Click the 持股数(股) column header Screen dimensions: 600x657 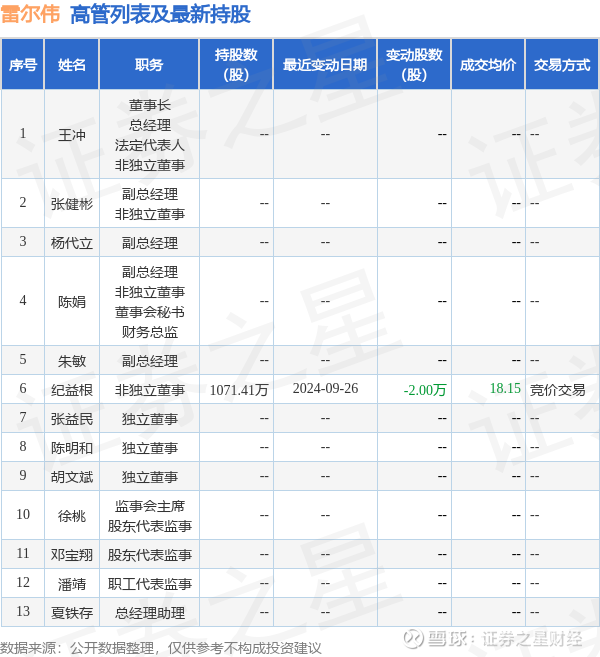point(236,65)
